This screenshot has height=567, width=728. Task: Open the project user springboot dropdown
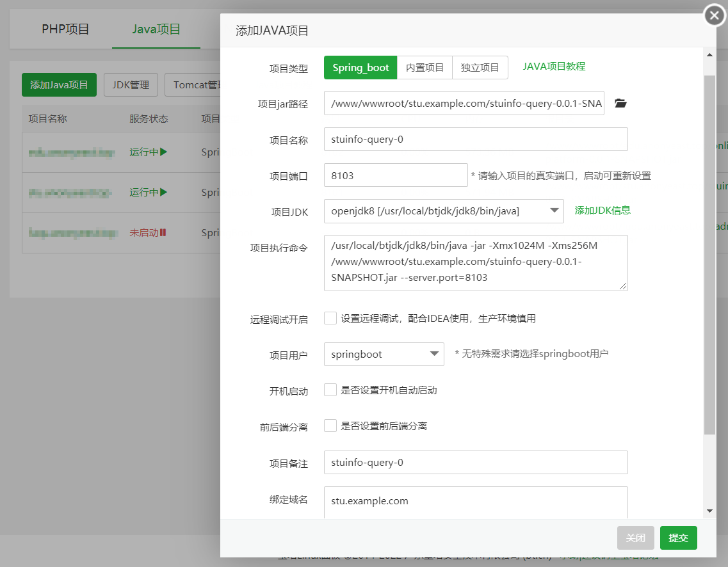(x=384, y=354)
